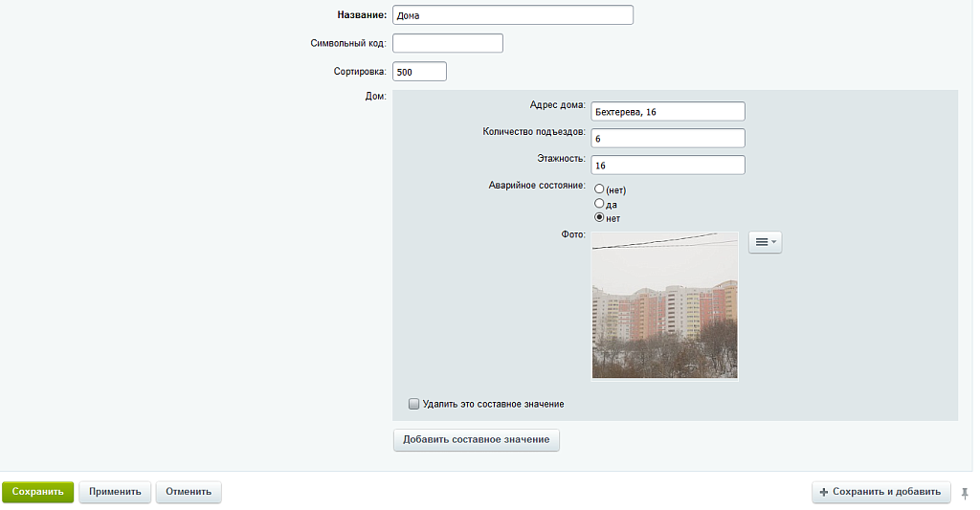The width and height of the screenshot is (980, 510).
Task: Click the "Количество подъездов" input
Action: click(668, 139)
